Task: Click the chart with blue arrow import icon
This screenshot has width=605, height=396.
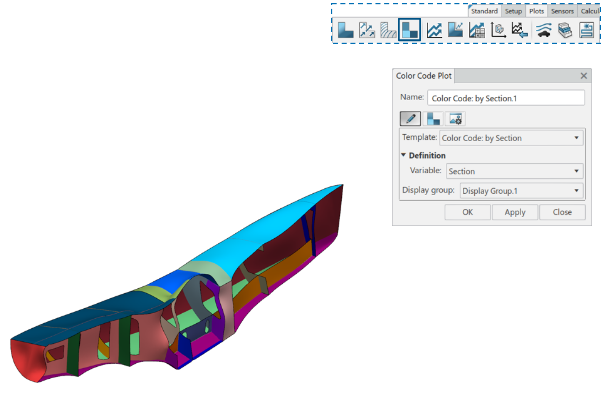Action: pos(519,30)
